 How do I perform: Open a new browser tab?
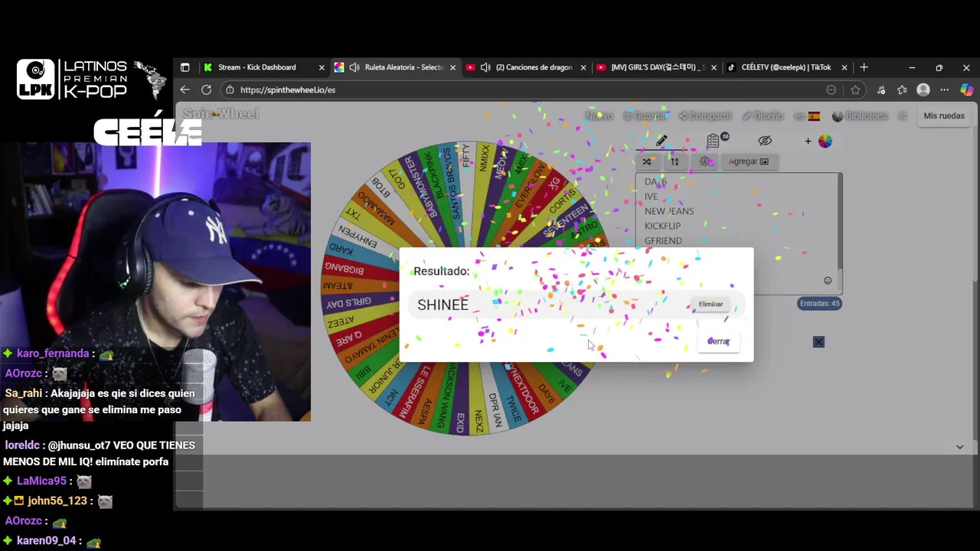pyautogui.click(x=864, y=67)
